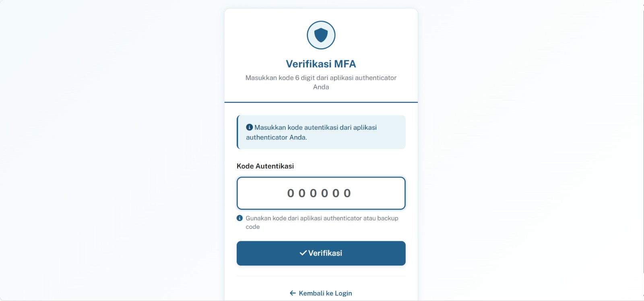Click the Kode Autentikasi field label
644x301 pixels.
point(265,166)
